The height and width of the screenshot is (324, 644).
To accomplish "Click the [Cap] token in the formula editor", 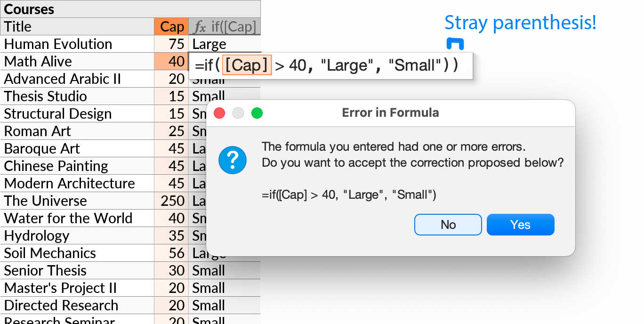I will (247, 65).
